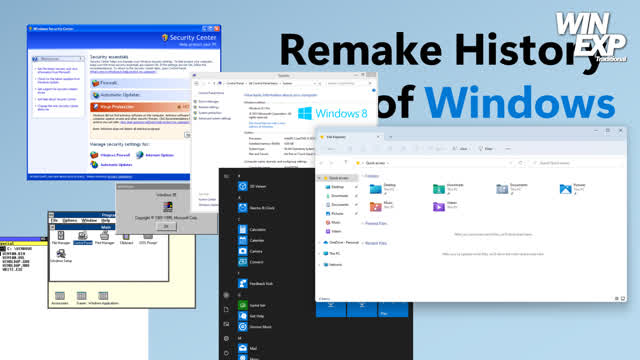Open Calculator from Start menu list
The width and height of the screenshot is (640, 360).
click(252, 229)
